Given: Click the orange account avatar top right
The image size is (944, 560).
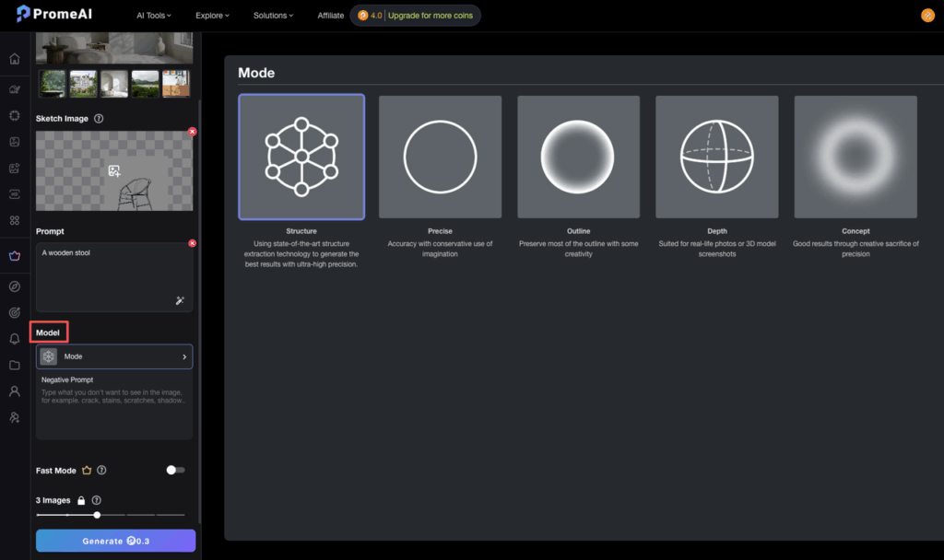Looking at the screenshot, I should tap(927, 16).
